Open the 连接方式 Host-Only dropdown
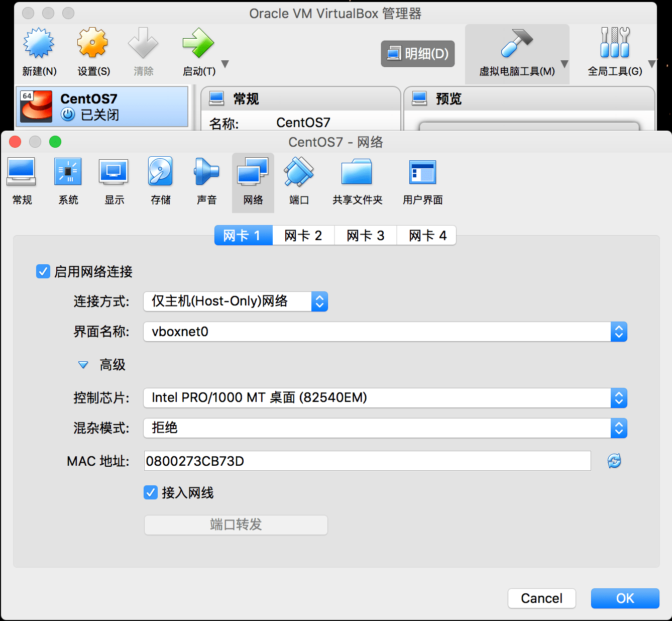Viewport: 672px width, 621px height. coord(236,301)
